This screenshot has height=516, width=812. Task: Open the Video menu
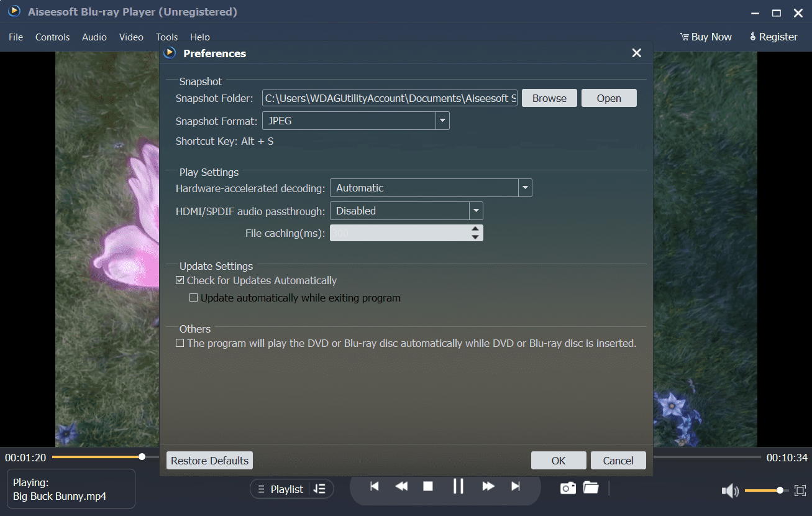(131, 37)
